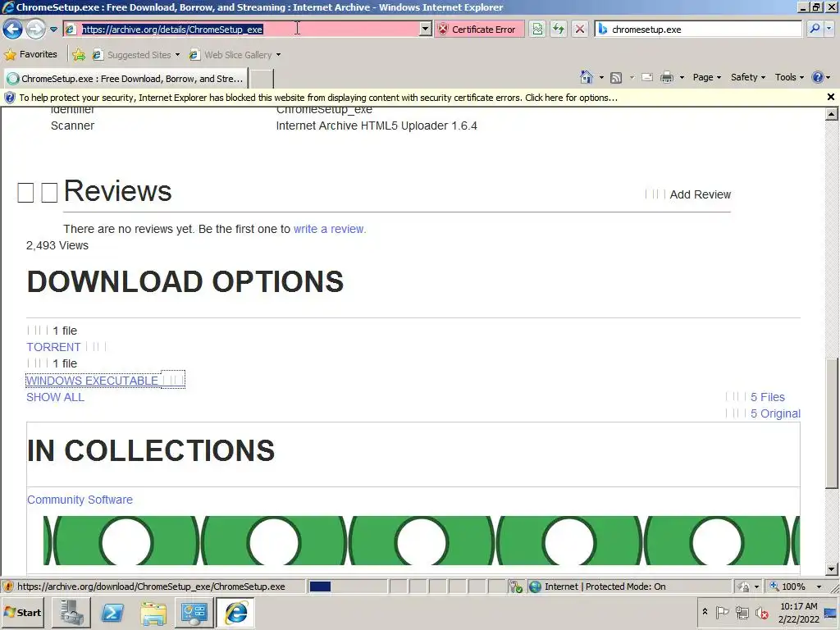840x630 pixels.
Task: Expand the address bar history dropdown
Action: 426,30
